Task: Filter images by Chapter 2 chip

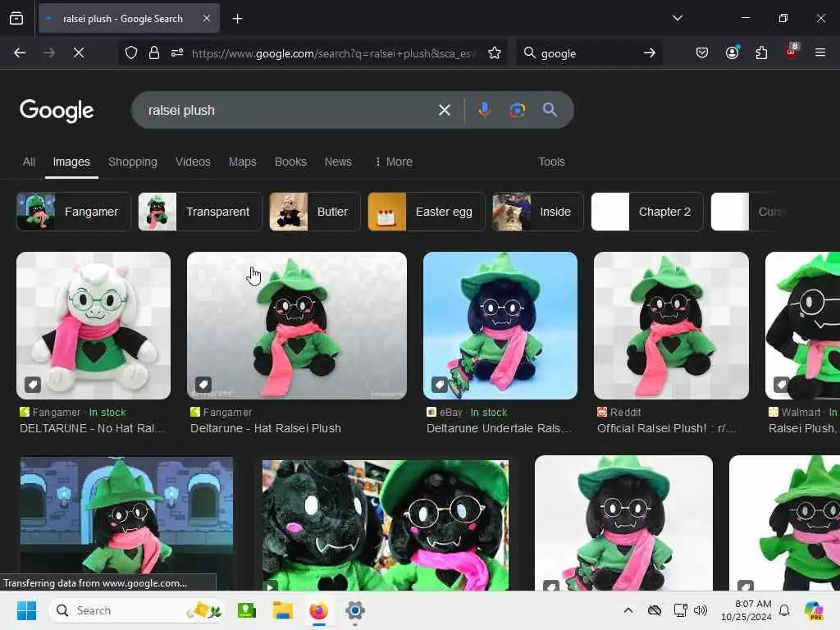Action: tap(647, 212)
